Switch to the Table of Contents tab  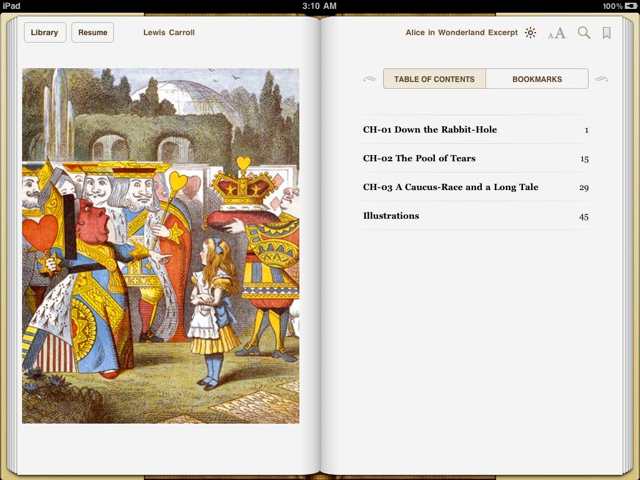point(434,79)
